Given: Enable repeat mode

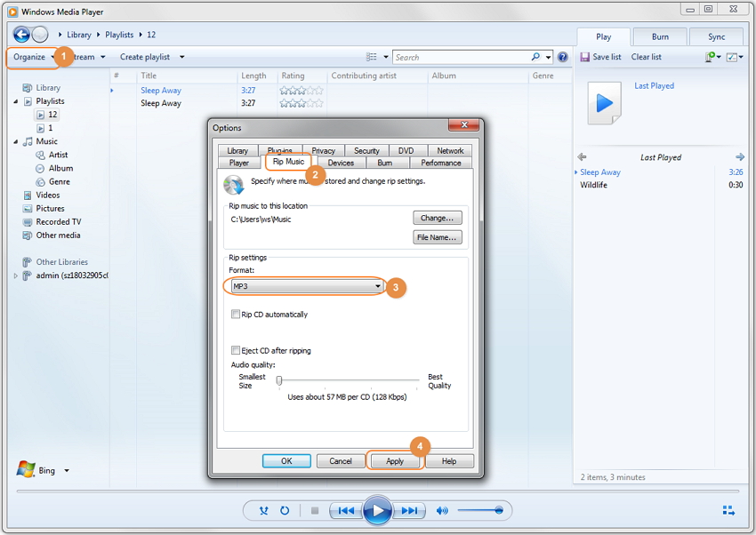Looking at the screenshot, I should click(284, 510).
